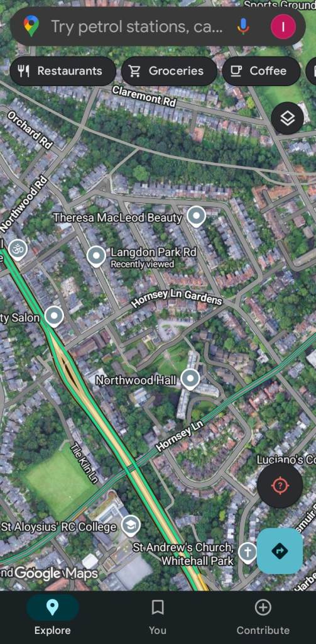
Task: Open St Aloysius' RC College marker
Action: coord(131,526)
